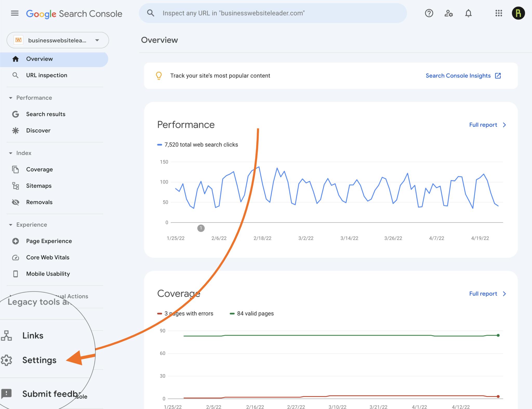This screenshot has height=409, width=532.
Task: Open the Help question mark icon
Action: [429, 13]
